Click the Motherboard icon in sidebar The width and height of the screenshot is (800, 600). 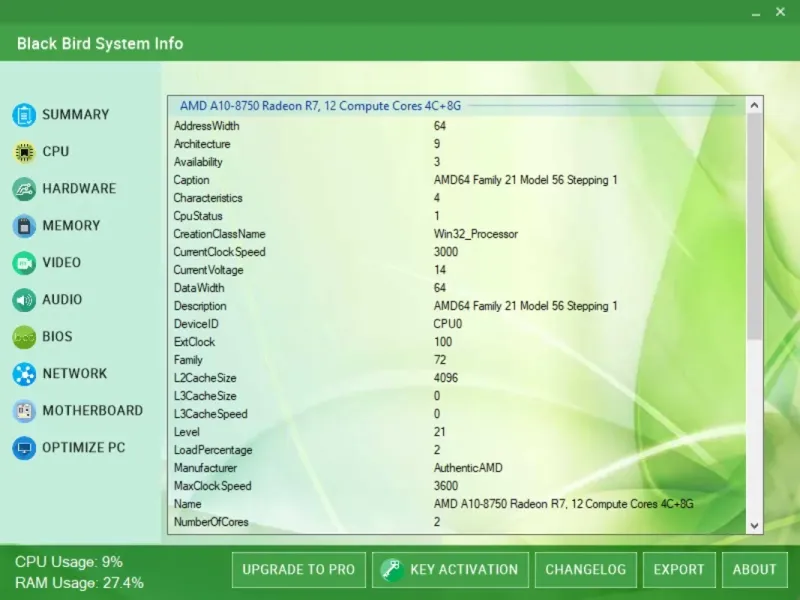click(x=24, y=411)
